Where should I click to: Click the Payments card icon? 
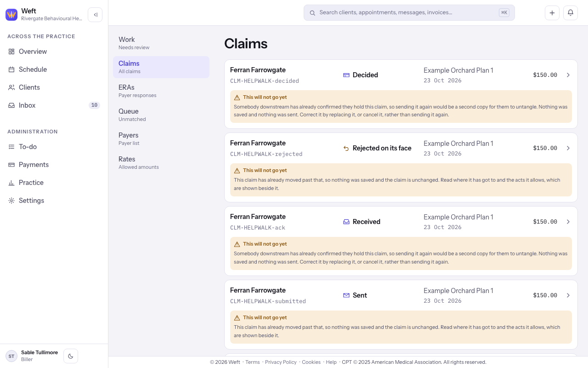tap(11, 165)
